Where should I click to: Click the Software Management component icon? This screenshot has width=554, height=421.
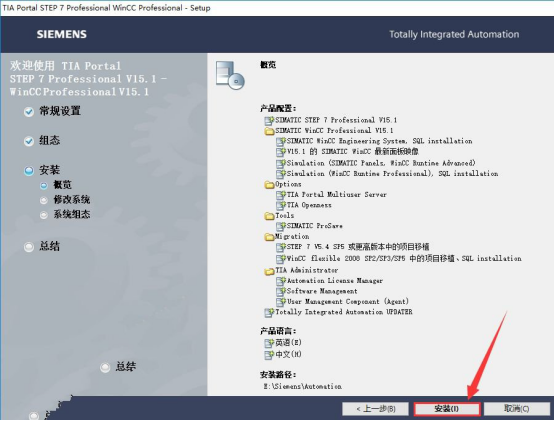coord(281,291)
